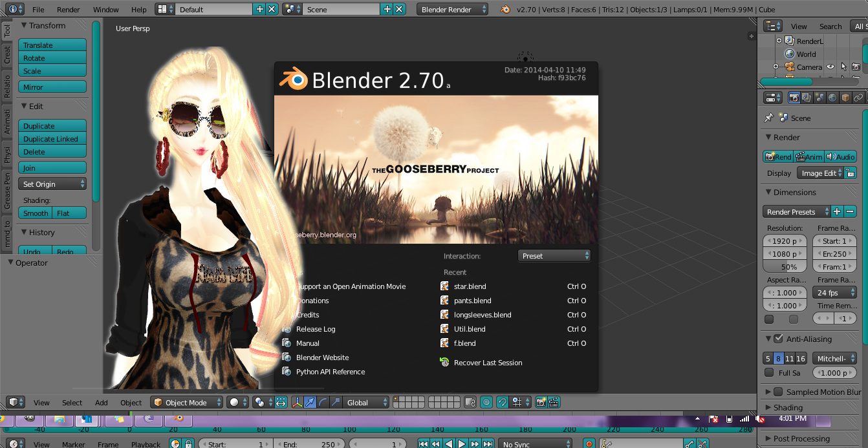Open the File menu
This screenshot has height=448, width=868.
(x=38, y=10)
